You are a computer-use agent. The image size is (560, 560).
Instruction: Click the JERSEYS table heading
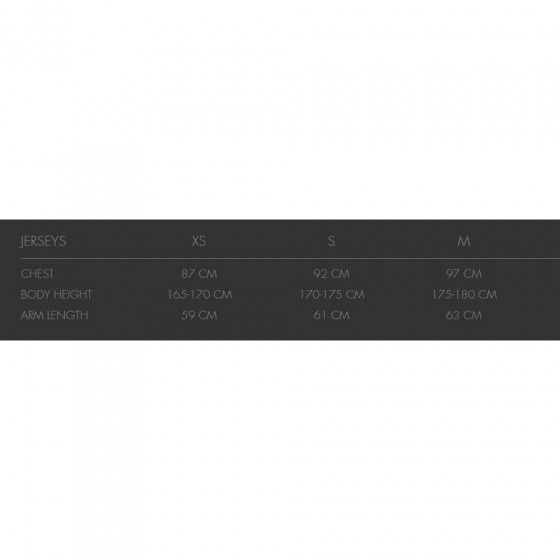(x=43, y=241)
